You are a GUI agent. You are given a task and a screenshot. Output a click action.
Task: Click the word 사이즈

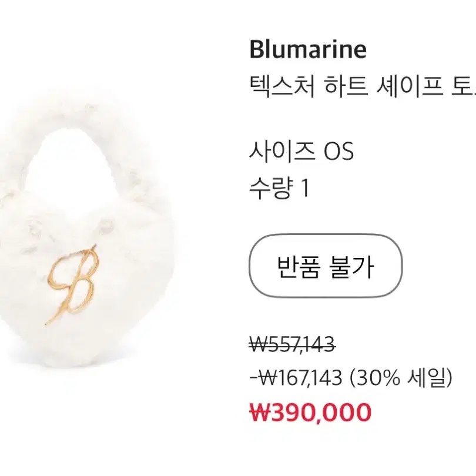282,151
